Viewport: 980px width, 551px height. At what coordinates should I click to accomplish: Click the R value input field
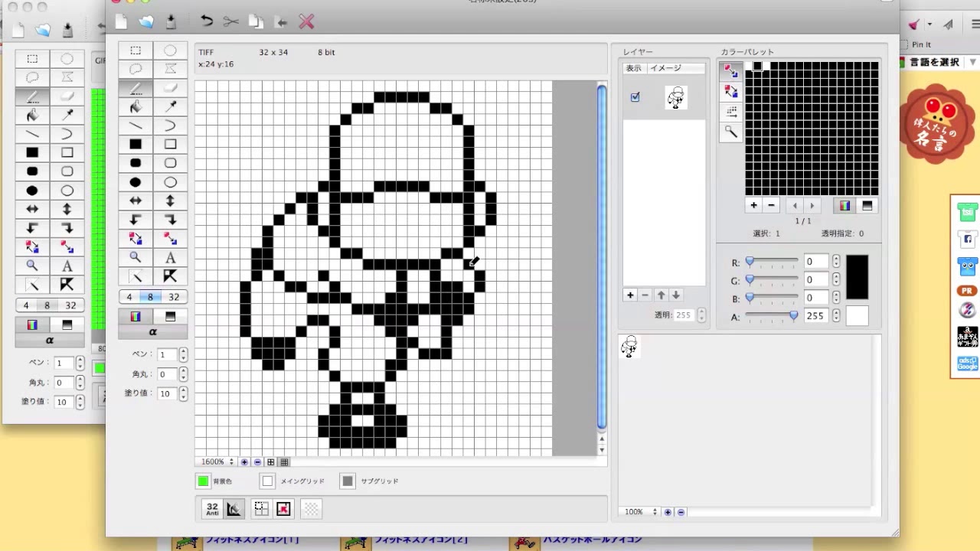pos(816,262)
